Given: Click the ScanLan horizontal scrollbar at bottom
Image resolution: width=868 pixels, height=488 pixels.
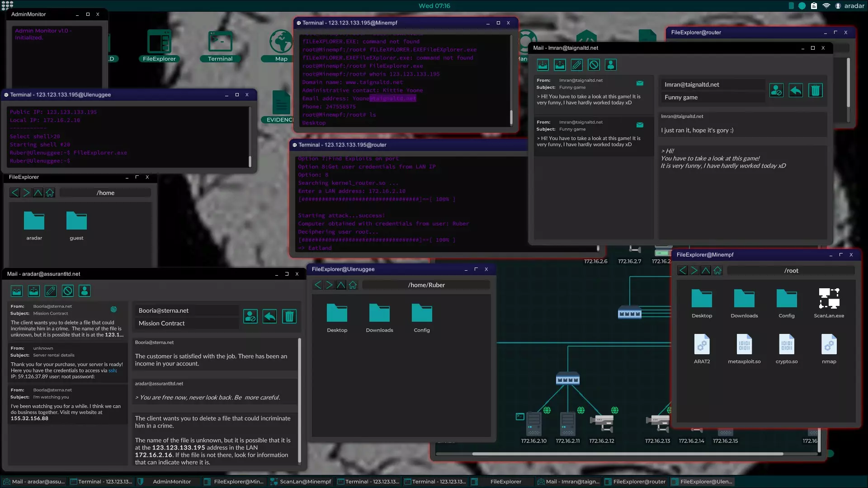Looking at the screenshot, I should pyautogui.click(x=627, y=454).
